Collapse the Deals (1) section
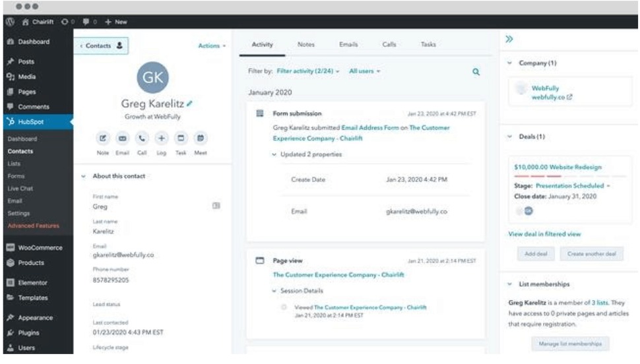Screen dimensions: 640x364 point(509,136)
